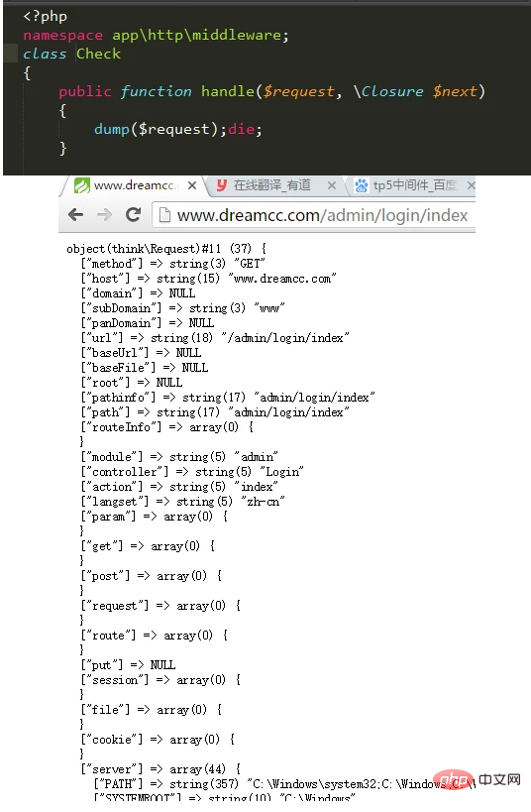Screen dimensions: 531x812
Task: Close the tp5中间件_百度 tab
Action: pos(471,185)
